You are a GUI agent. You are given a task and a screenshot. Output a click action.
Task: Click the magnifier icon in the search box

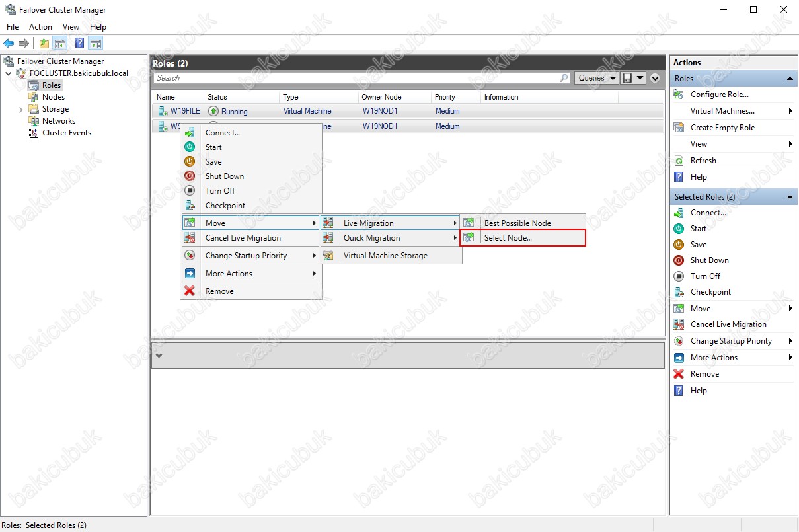click(564, 78)
